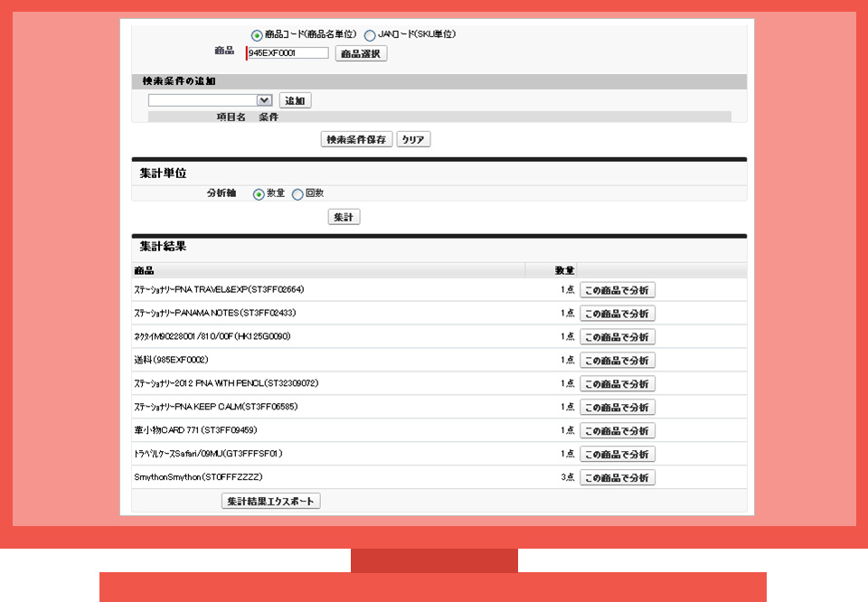Screen dimensions: 868x602
Task: Analyze 車小物CARD 771 row
Action: (618, 431)
